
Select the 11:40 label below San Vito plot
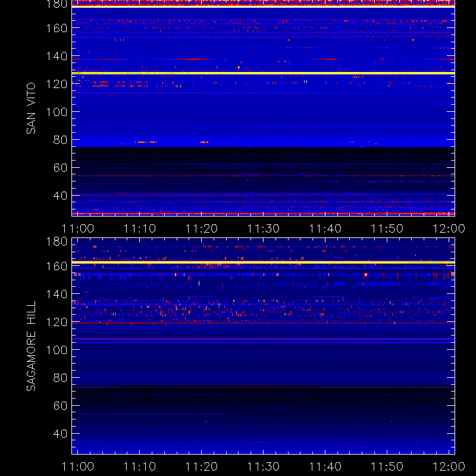point(325,228)
